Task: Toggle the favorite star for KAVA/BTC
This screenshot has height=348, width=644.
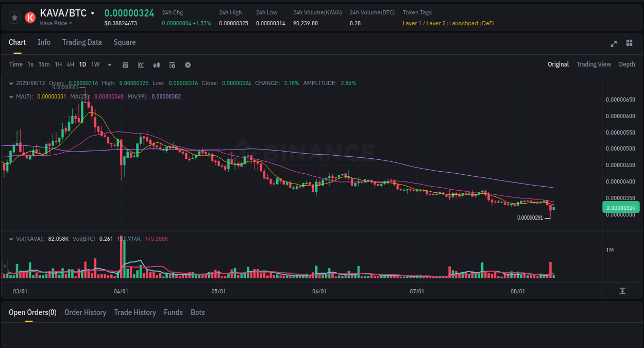Action: pos(14,17)
